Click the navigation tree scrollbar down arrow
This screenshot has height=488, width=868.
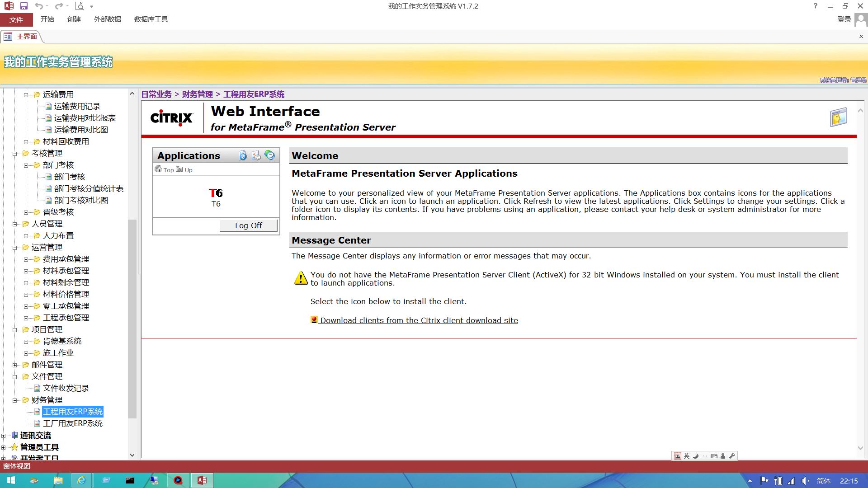click(132, 455)
